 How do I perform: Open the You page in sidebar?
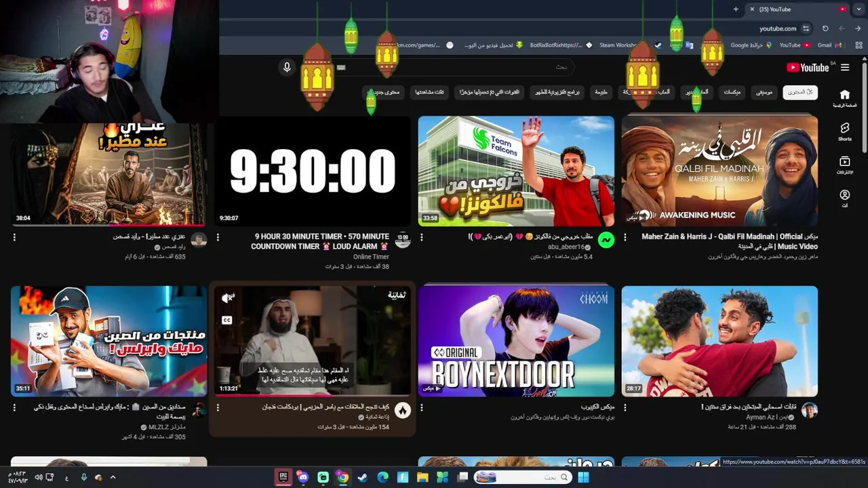point(844,199)
